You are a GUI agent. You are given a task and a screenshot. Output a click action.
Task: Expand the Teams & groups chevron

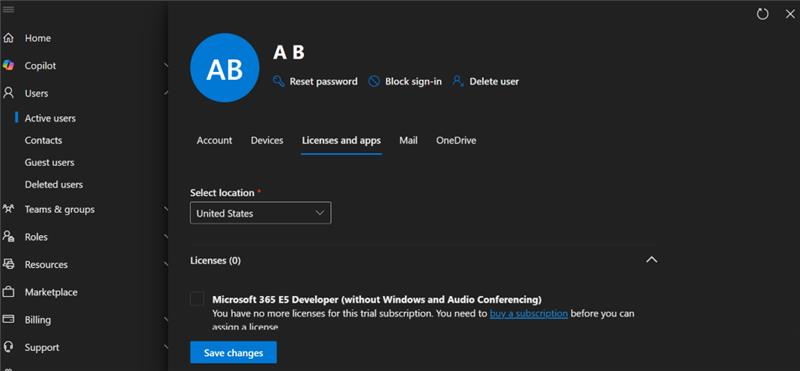pos(166,209)
